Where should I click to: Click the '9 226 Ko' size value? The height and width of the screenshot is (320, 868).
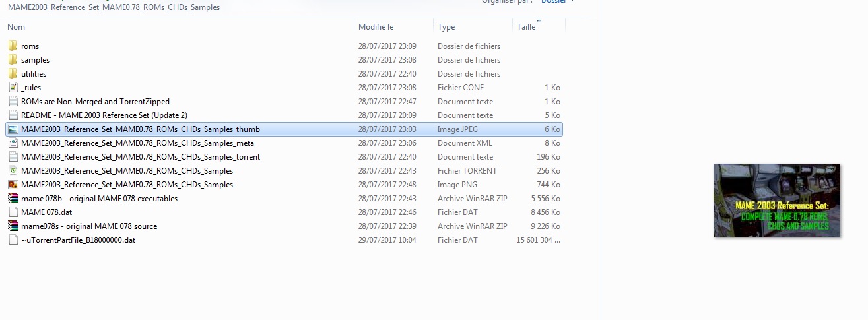click(x=545, y=226)
